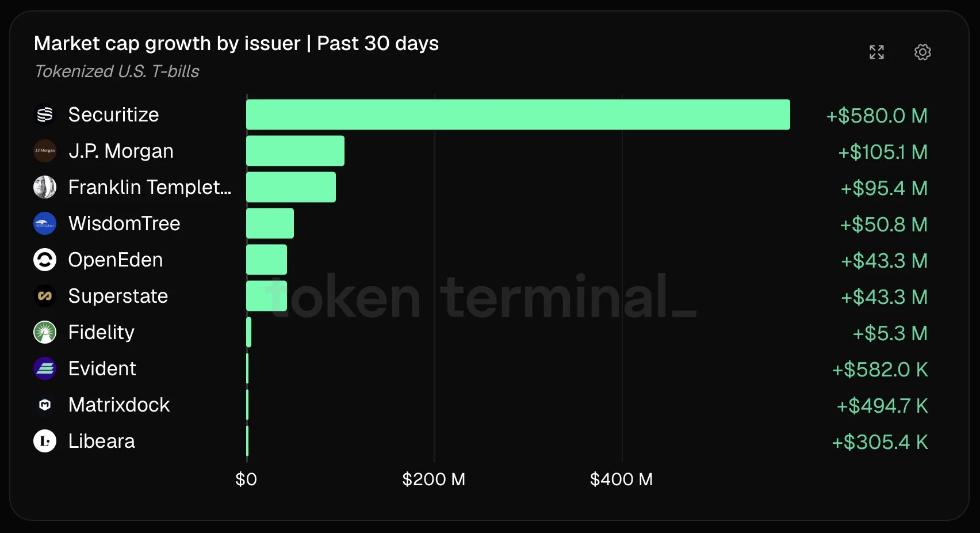Click the WisdomTree issuer name
This screenshot has height=533, width=980.
pyautogui.click(x=124, y=223)
